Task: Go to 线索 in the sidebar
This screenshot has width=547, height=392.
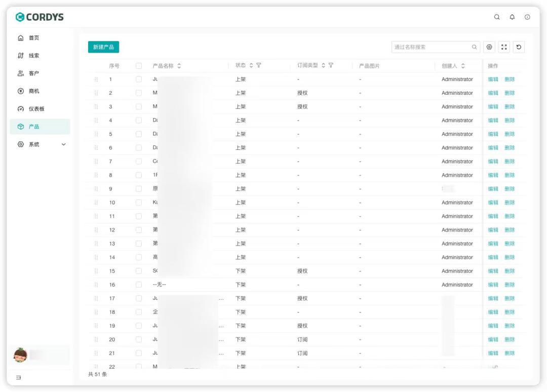Action: (33, 56)
